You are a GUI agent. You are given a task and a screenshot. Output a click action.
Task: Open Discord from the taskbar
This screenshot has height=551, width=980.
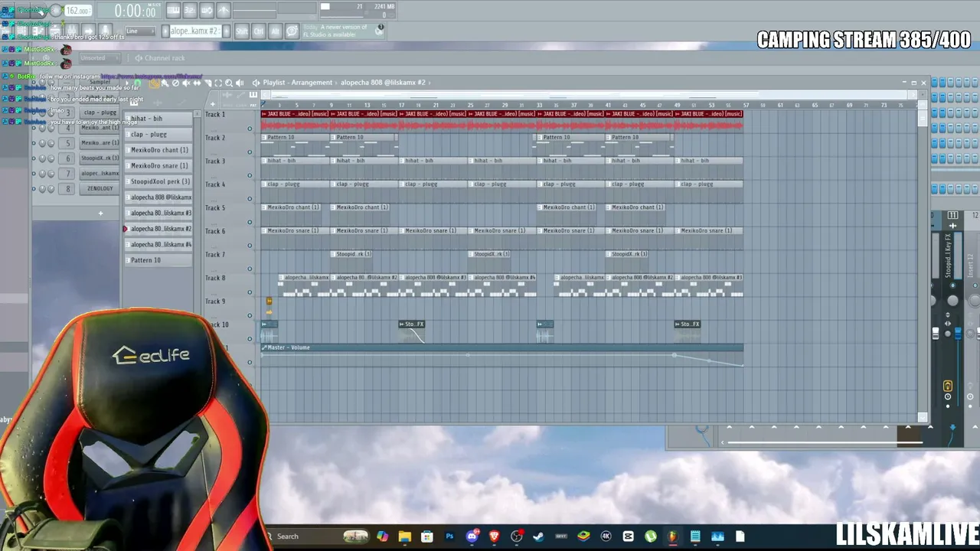(472, 536)
